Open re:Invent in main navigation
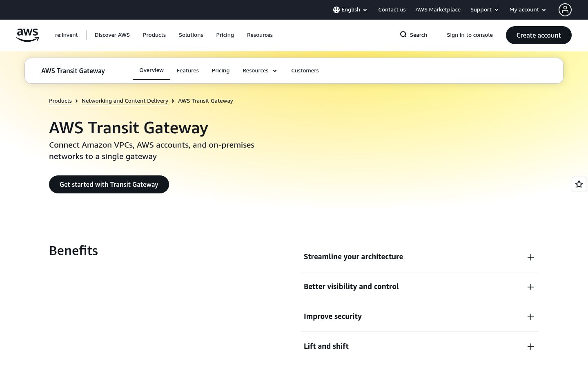Screen dimensions: 588x368 click(x=67, y=35)
